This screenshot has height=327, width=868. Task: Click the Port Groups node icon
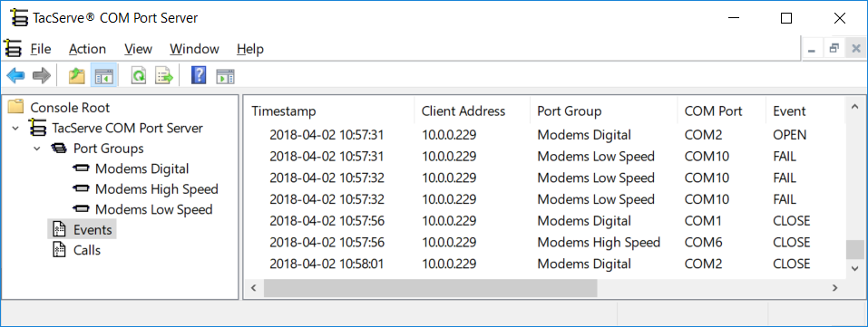59,149
